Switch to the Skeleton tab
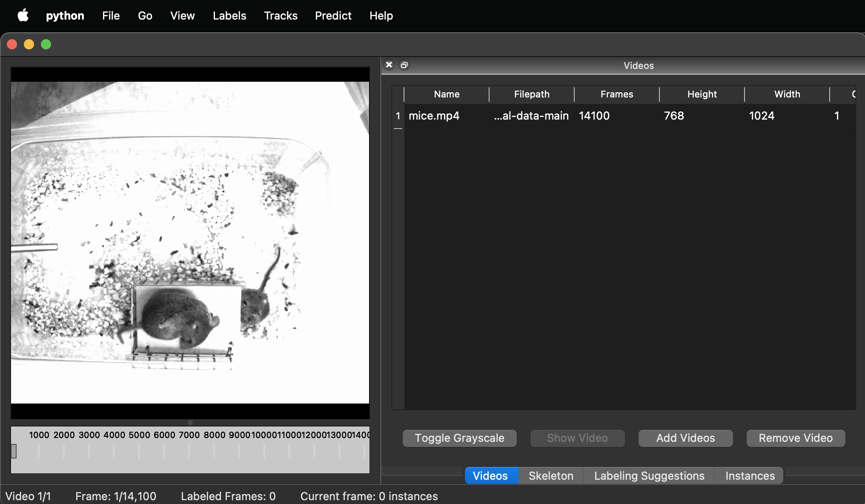 pos(550,475)
